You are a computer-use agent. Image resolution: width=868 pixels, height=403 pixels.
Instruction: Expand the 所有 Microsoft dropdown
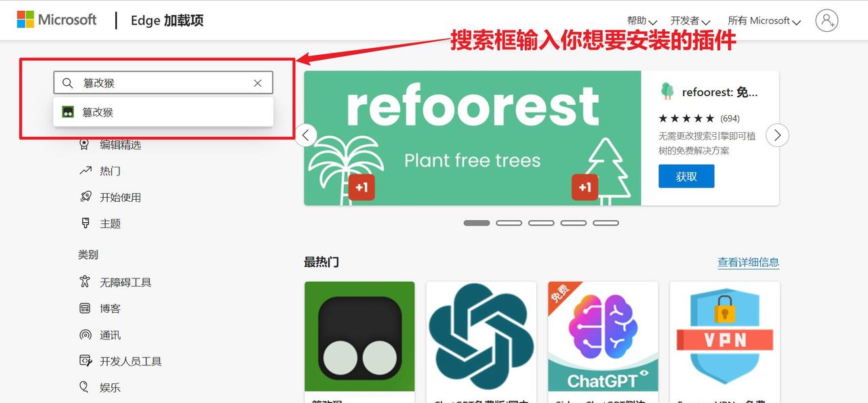764,21
